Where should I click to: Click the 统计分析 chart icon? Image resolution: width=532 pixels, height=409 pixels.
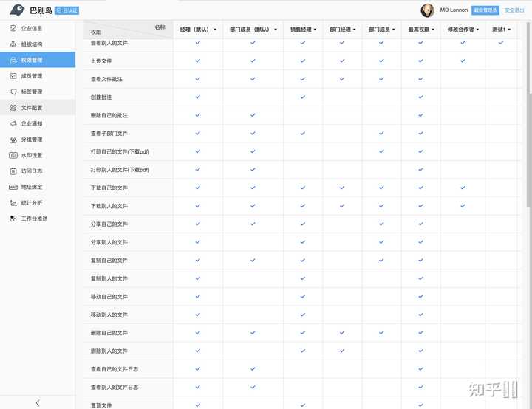(13, 203)
